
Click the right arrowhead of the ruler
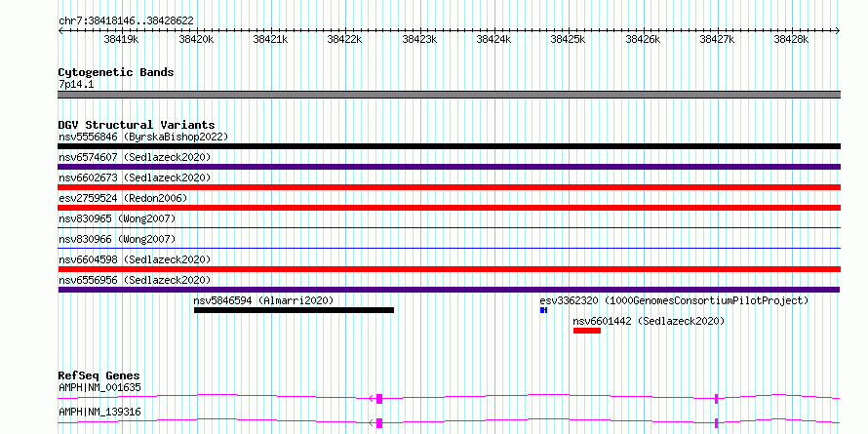pyautogui.click(x=838, y=30)
